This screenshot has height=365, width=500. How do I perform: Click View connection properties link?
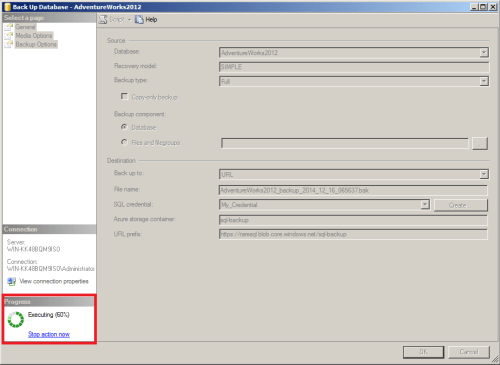[54, 281]
